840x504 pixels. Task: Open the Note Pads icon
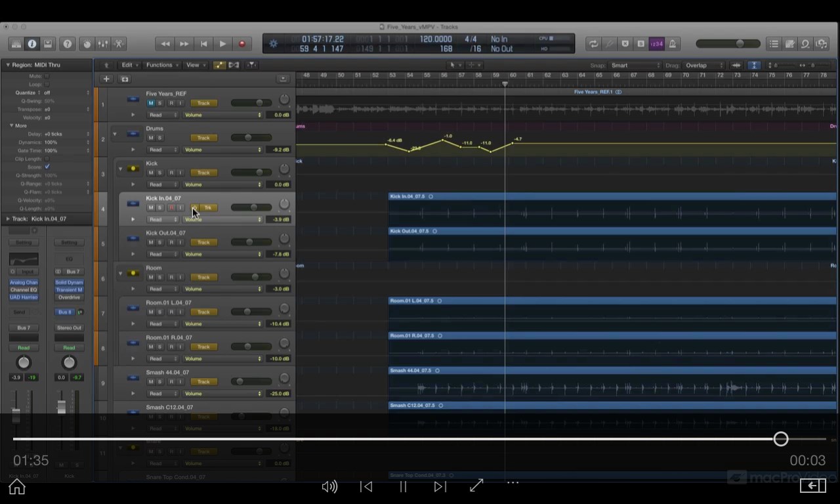point(789,43)
